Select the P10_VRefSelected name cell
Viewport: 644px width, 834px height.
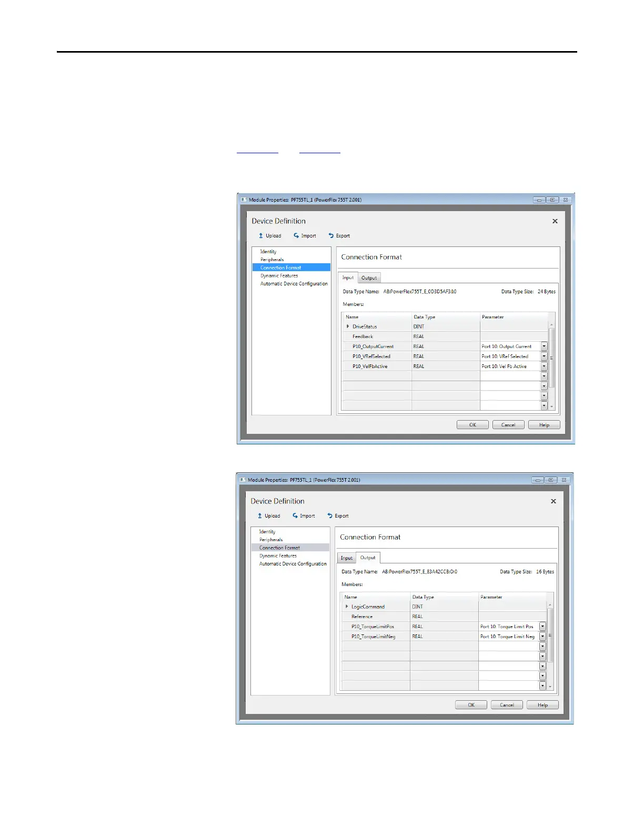[377, 356]
